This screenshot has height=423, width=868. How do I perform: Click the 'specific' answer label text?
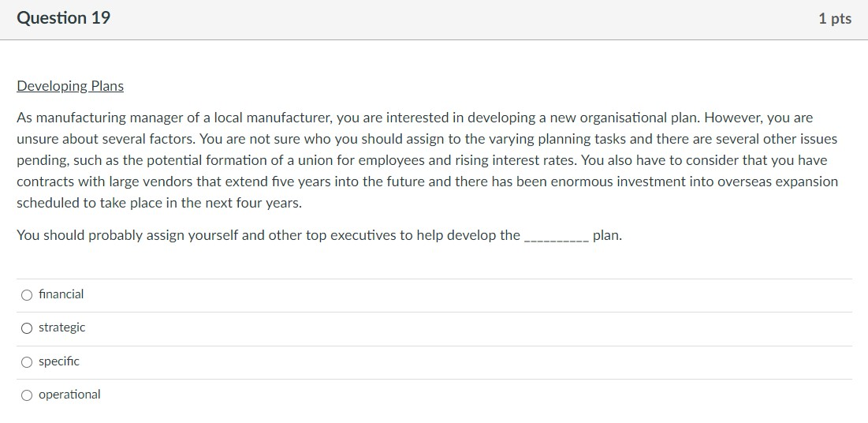[59, 361]
